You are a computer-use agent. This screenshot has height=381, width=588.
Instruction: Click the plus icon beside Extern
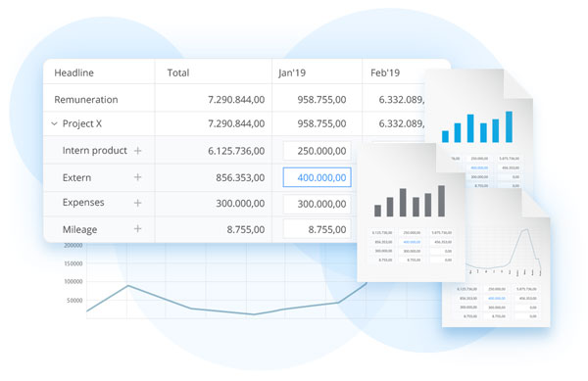(137, 177)
